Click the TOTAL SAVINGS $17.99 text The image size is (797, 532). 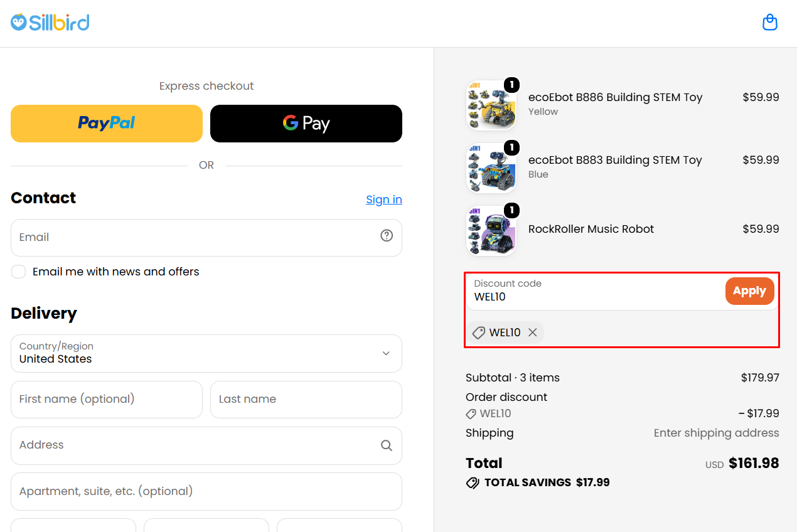547,483
